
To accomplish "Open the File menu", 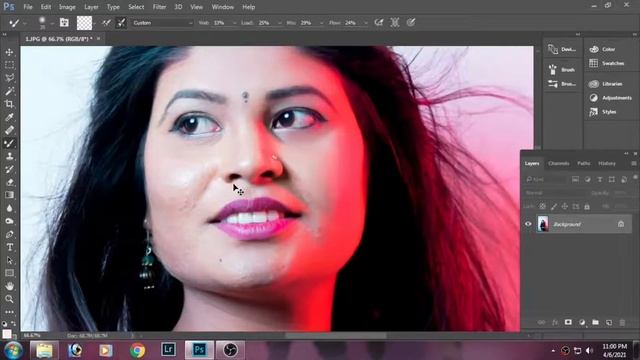I will 28,7.
